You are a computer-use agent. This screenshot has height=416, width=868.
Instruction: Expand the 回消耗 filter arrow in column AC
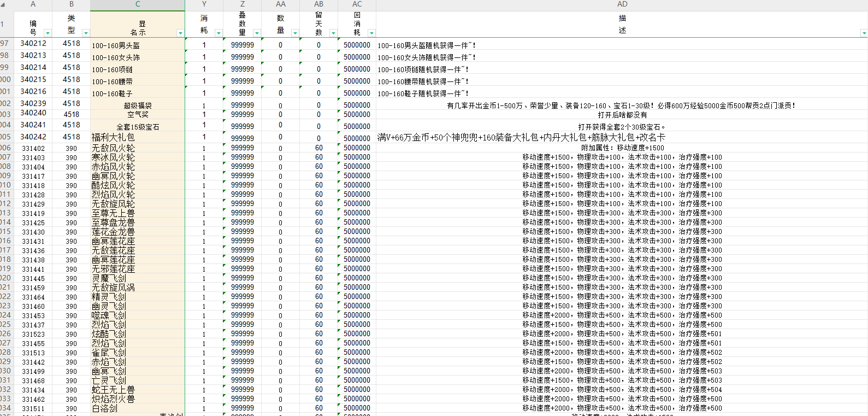pyautogui.click(x=371, y=33)
